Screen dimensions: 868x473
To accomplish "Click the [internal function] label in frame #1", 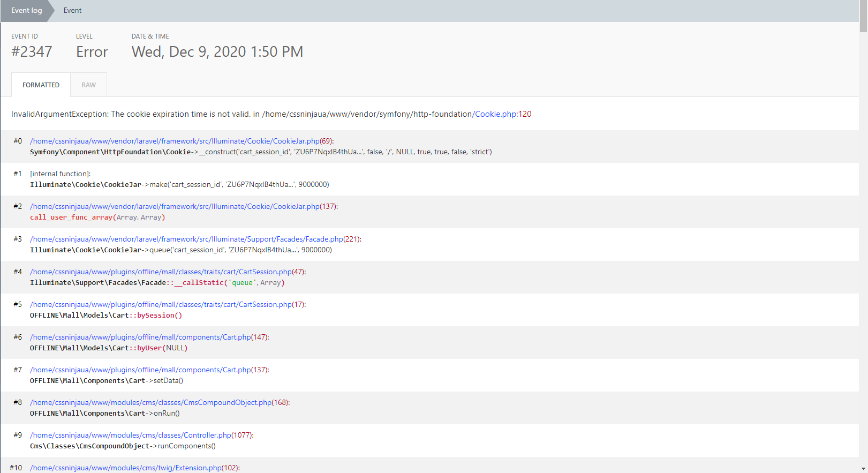I will click(x=60, y=174).
